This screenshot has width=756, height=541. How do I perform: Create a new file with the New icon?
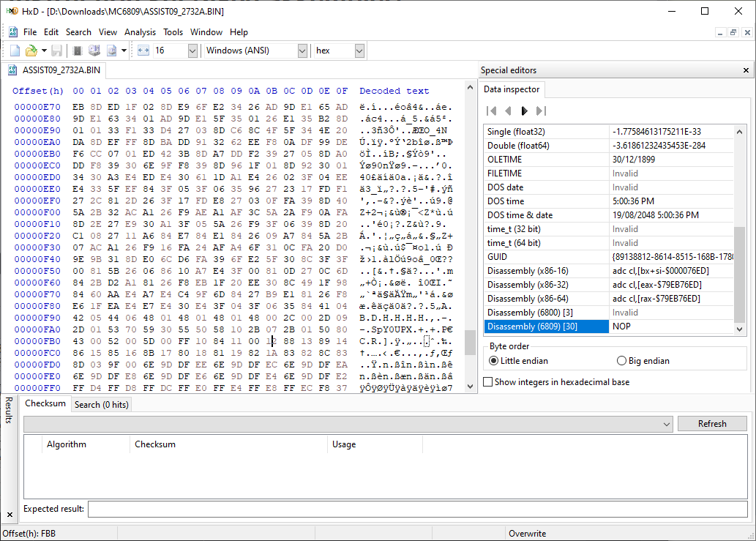coord(15,51)
